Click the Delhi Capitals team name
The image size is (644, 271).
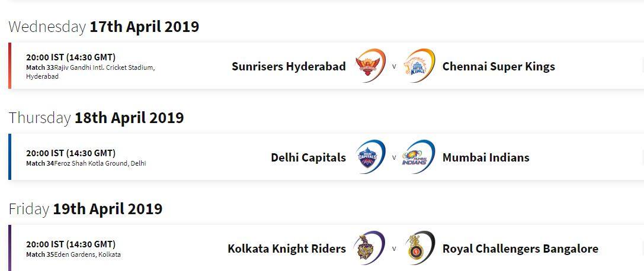click(309, 157)
